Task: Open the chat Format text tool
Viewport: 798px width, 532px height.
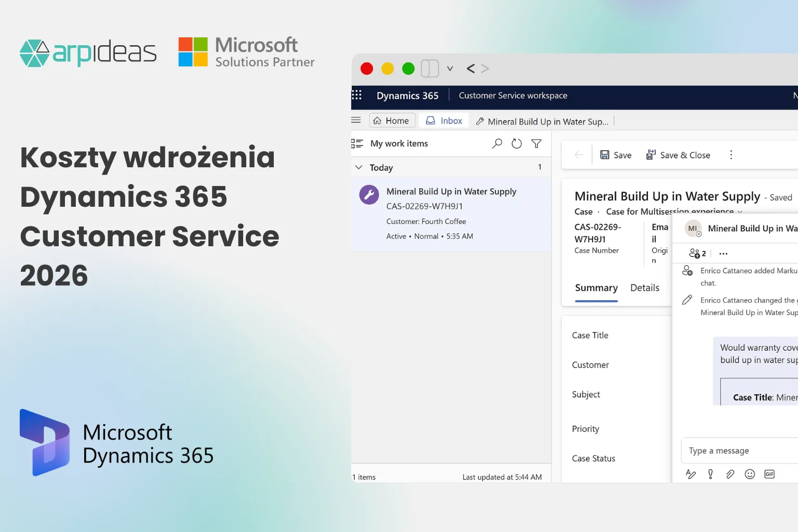Action: (x=690, y=474)
